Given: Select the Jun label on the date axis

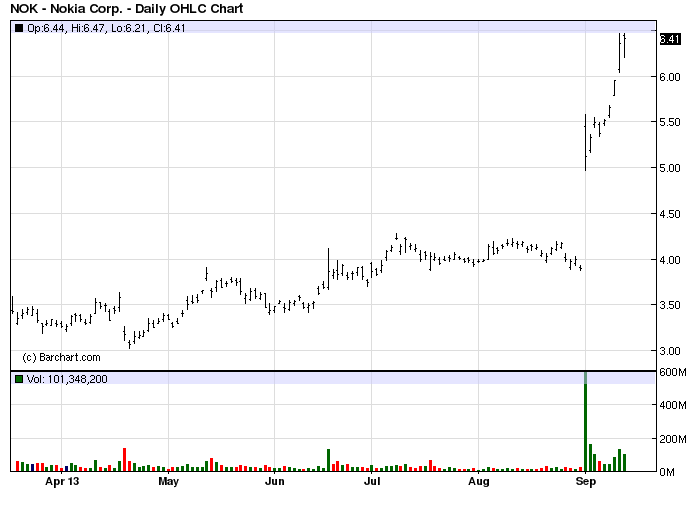Looking at the screenshot, I should click(275, 482).
